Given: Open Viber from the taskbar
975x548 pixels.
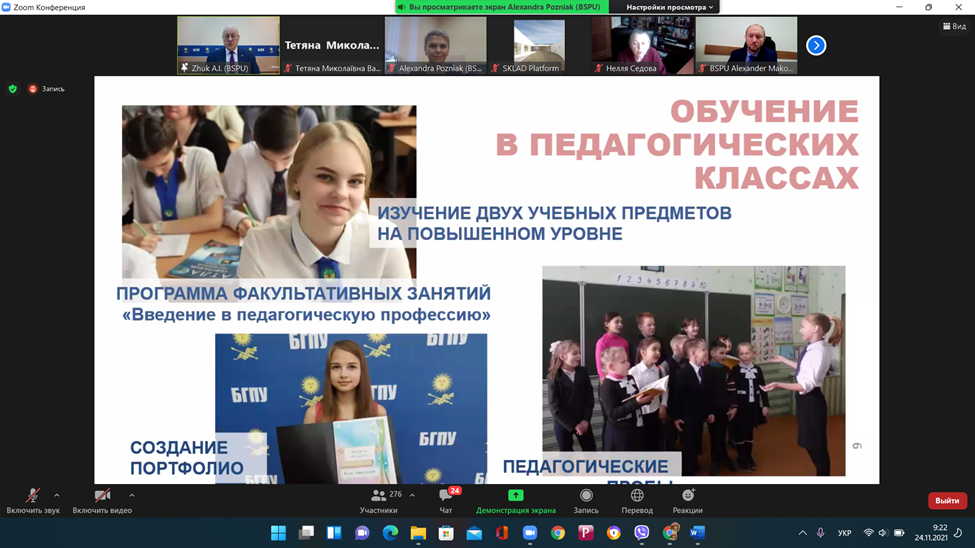Looking at the screenshot, I should click(642, 533).
